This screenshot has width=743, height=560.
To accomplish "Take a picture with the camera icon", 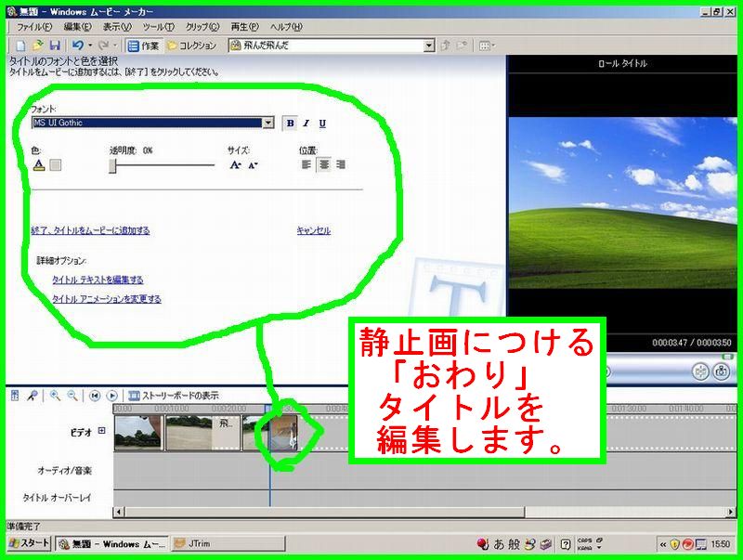I will (x=722, y=371).
